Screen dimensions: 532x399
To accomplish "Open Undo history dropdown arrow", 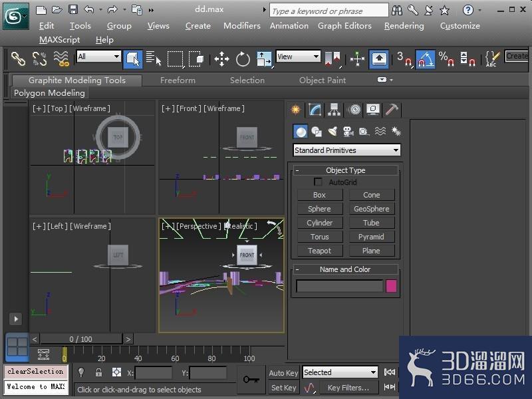I will coord(101,10).
